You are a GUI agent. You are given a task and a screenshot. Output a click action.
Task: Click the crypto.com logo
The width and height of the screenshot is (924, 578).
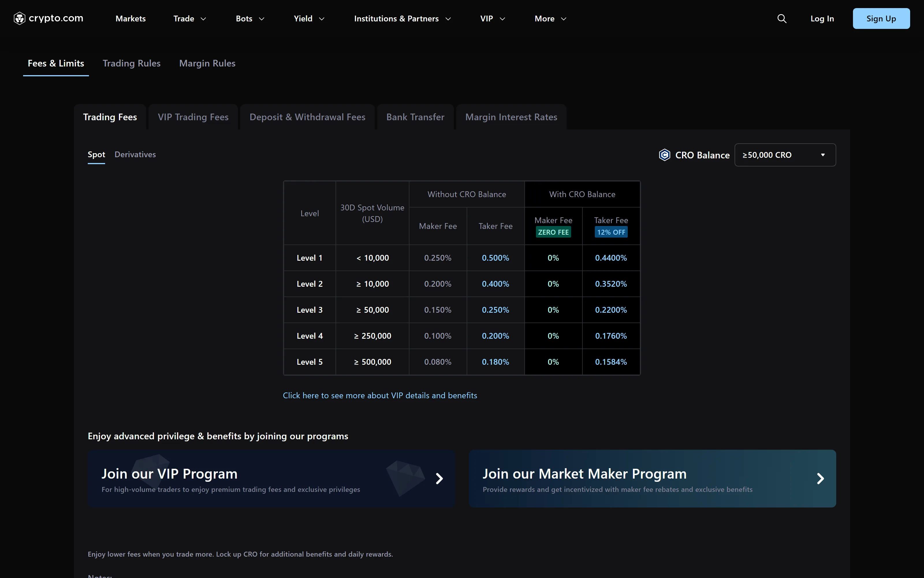click(x=48, y=18)
